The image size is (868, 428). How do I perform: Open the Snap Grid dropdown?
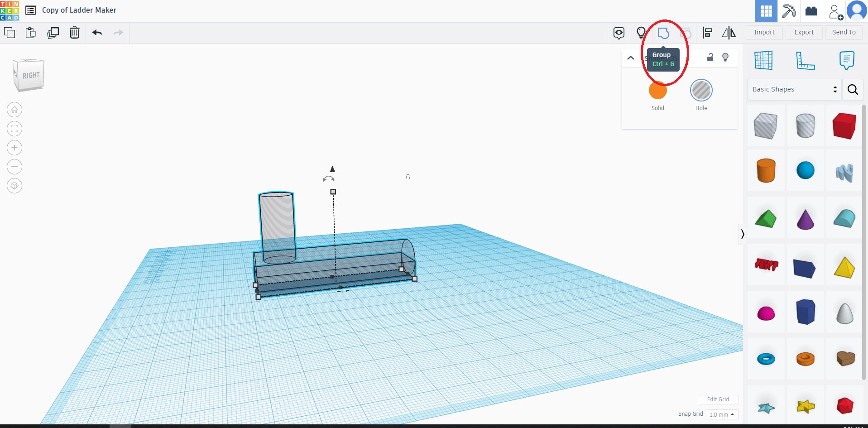pos(722,414)
